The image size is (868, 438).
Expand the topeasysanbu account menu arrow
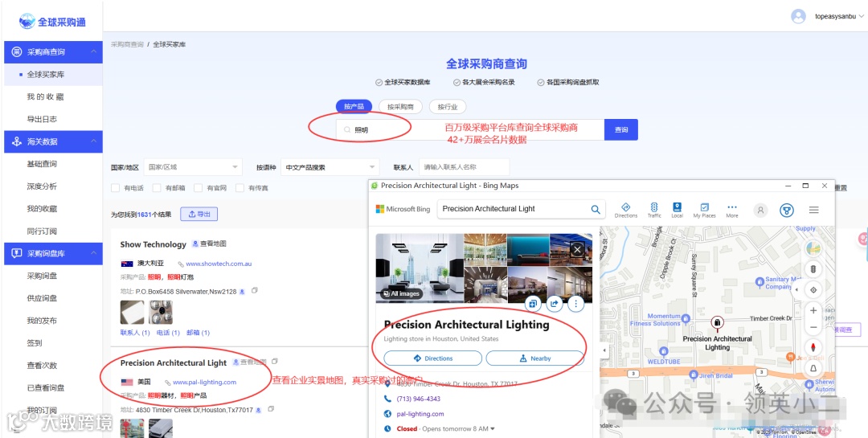[x=861, y=17]
